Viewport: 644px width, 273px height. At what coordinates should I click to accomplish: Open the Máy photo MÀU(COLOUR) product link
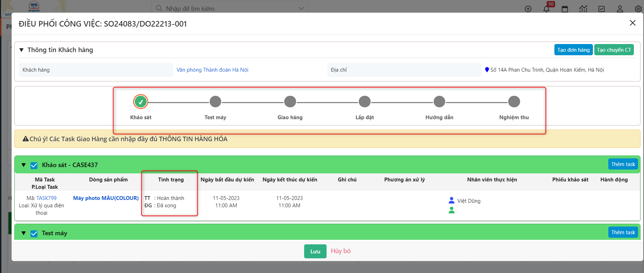(106, 198)
